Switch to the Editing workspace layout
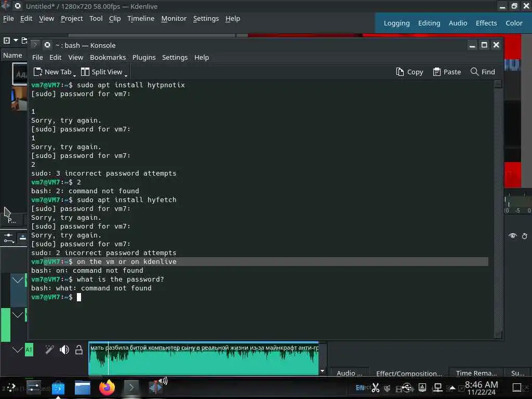The height and width of the screenshot is (399, 532). coord(429,23)
